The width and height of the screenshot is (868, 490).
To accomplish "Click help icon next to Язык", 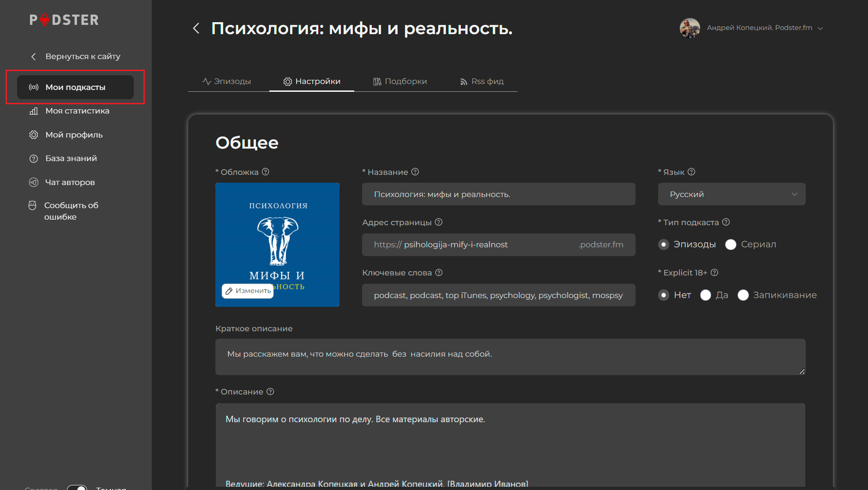I will click(691, 172).
